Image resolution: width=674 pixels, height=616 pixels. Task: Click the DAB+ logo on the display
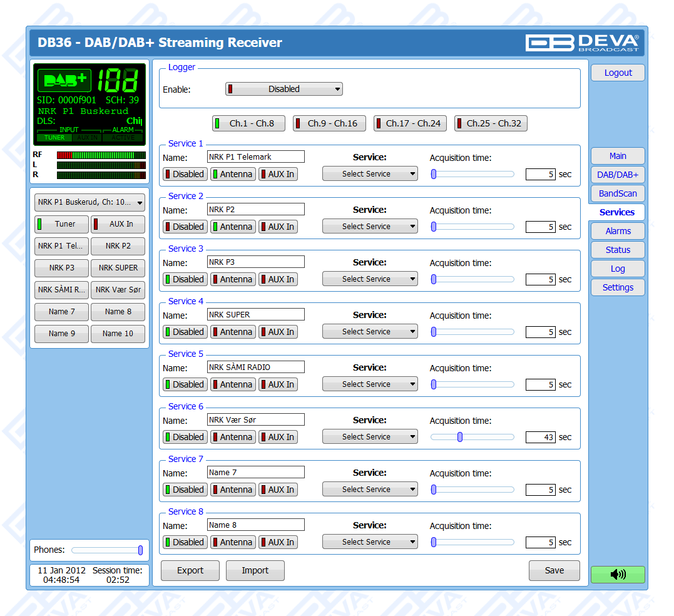coord(64,80)
